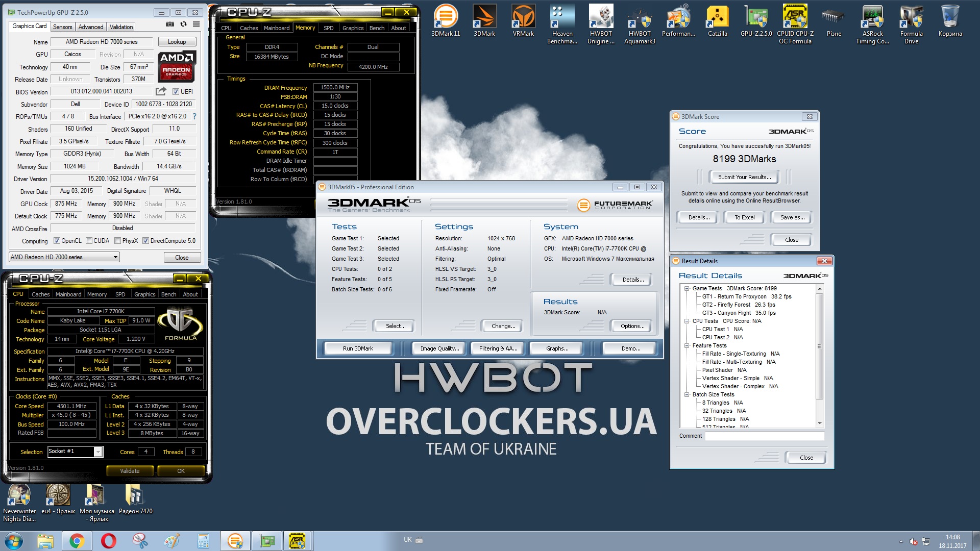Open the 3DMark desktop shortcut
This screenshot has width=980, height=551.
(484, 21)
